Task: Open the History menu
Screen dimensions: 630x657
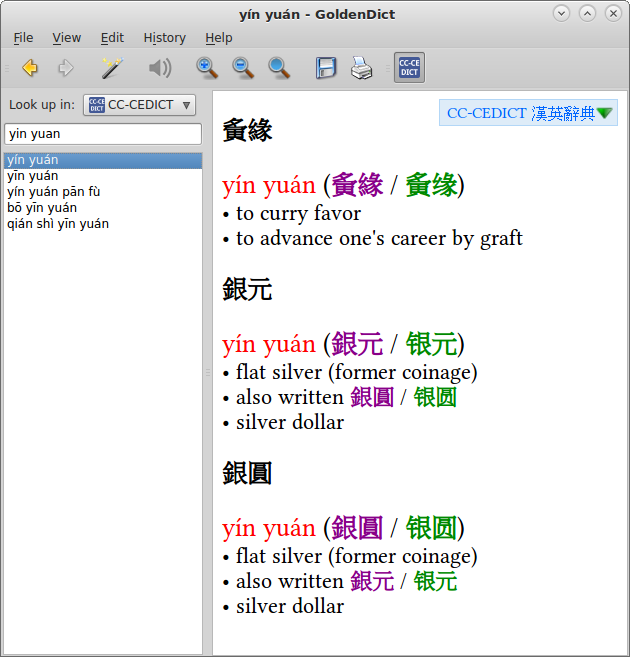Action: [165, 38]
